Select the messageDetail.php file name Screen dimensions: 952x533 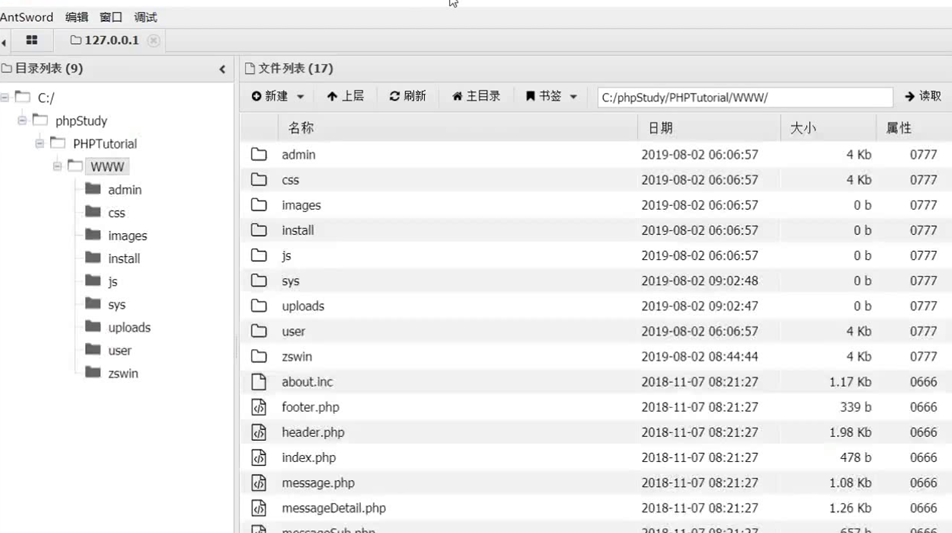click(334, 508)
